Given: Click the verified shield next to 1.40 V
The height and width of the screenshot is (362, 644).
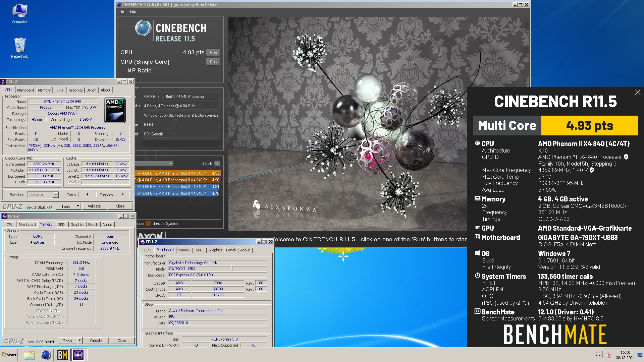Looking at the screenshot, I should coord(592,170).
